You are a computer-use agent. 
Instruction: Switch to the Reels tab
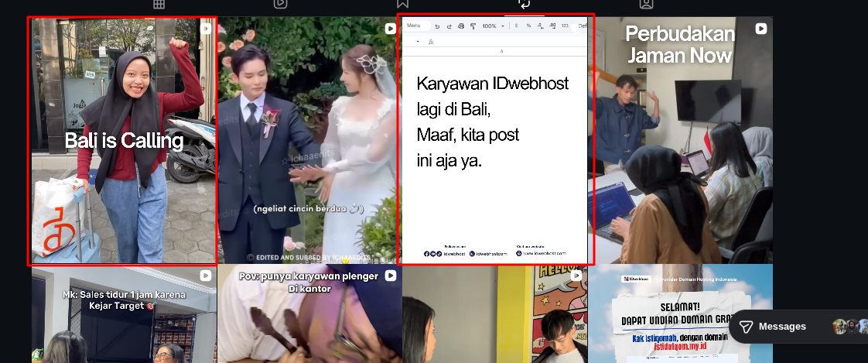[x=281, y=4]
